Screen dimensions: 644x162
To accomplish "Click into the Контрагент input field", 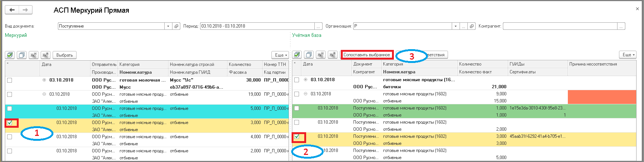I will [x=560, y=26].
